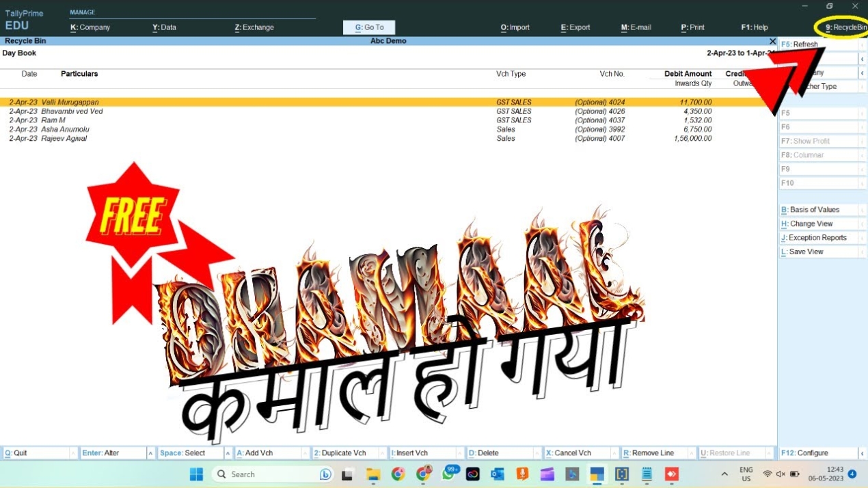Open the K: Company menu
Viewport: 868px width, 488px height.
pos(90,27)
